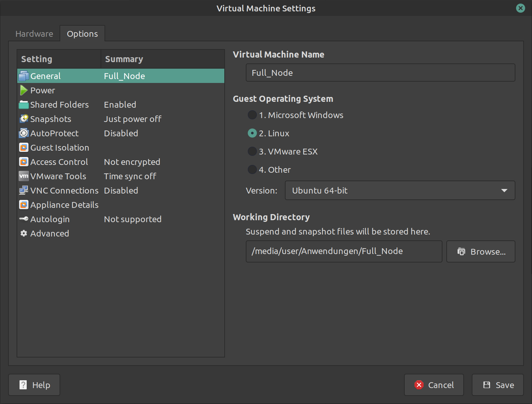Click the 'Not encrypted' summary text

click(x=132, y=162)
